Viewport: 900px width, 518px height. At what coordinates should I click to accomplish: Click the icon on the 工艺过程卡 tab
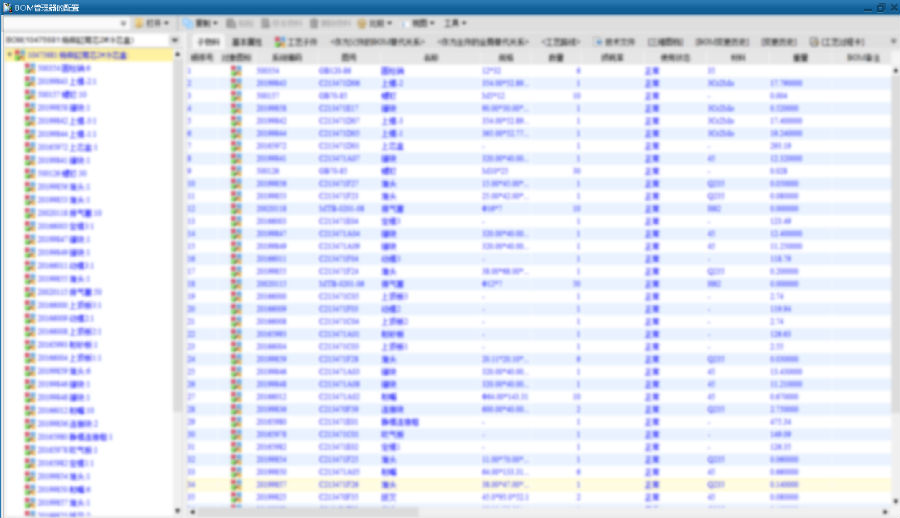(x=814, y=41)
